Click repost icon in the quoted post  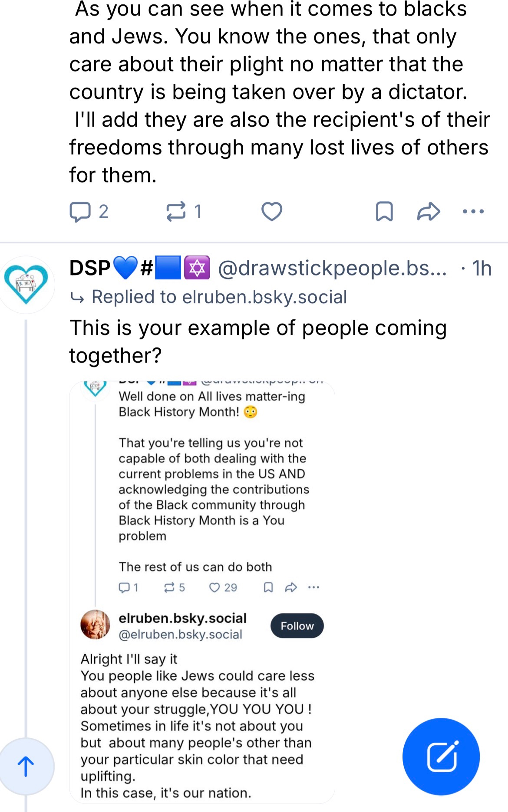[169, 588]
